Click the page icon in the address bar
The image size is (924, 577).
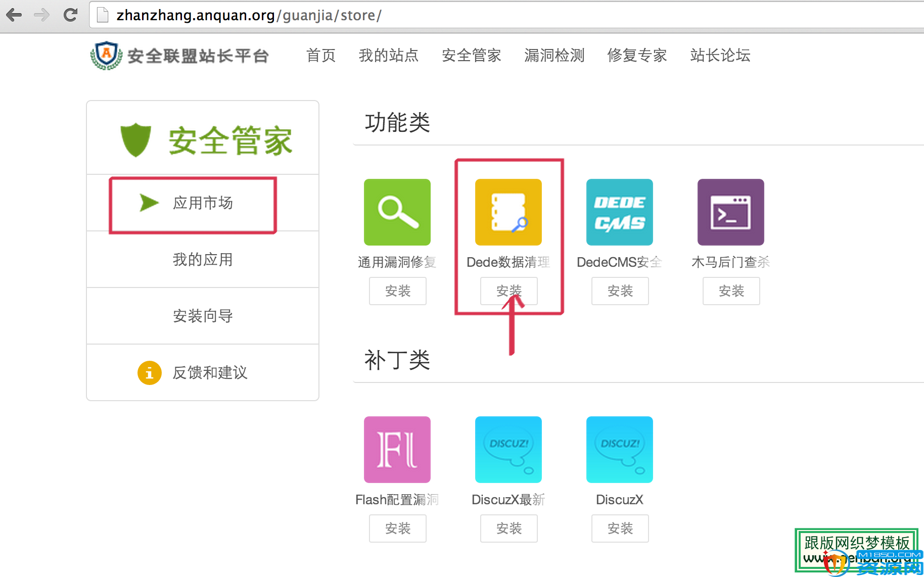pyautogui.click(x=103, y=15)
